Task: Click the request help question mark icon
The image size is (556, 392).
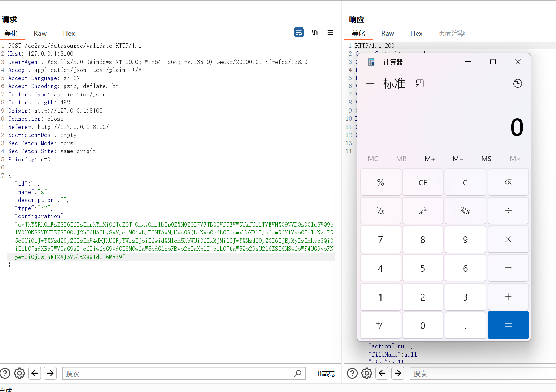Action: [5, 373]
